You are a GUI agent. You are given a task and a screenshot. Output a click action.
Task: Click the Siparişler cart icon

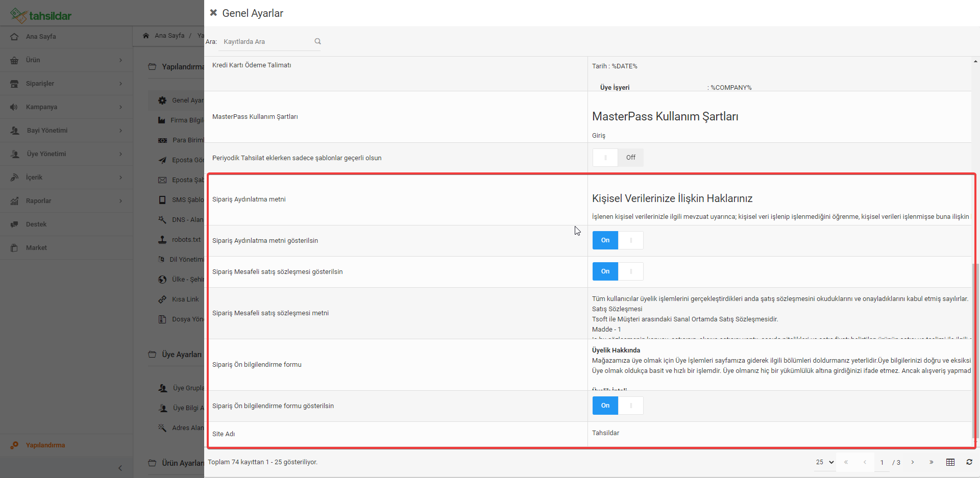tap(14, 84)
